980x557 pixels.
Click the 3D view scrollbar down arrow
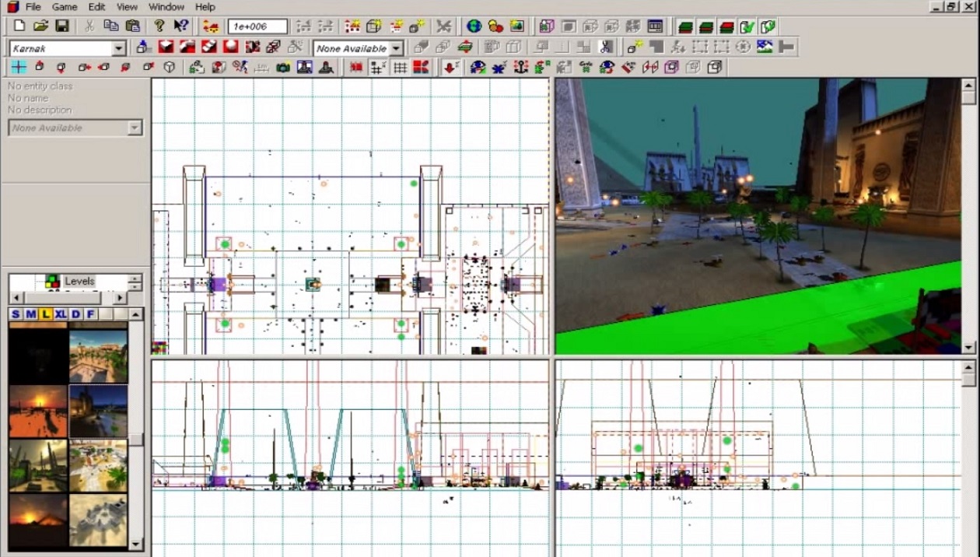coord(969,348)
